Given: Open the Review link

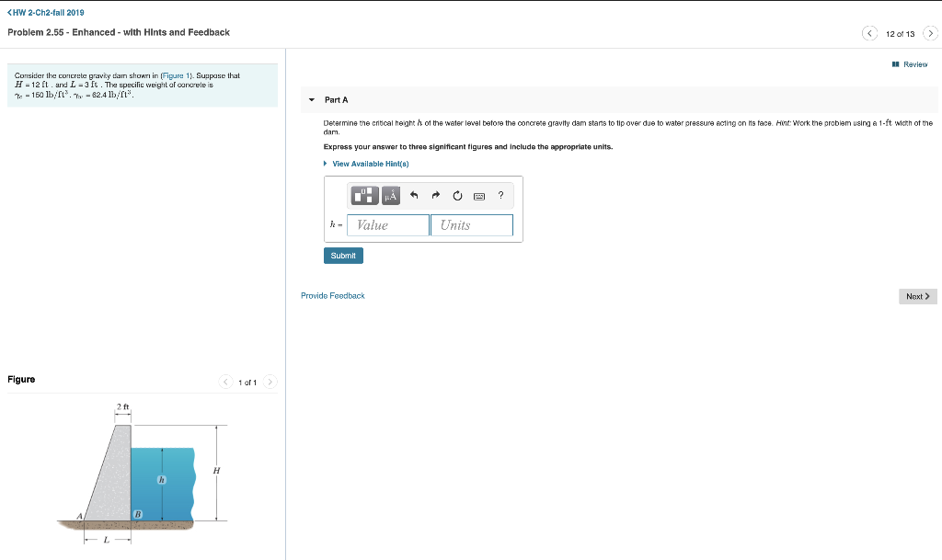Looking at the screenshot, I should (x=910, y=64).
